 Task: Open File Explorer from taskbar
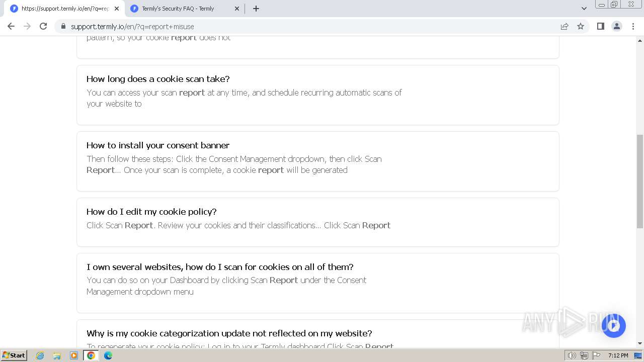(57, 355)
